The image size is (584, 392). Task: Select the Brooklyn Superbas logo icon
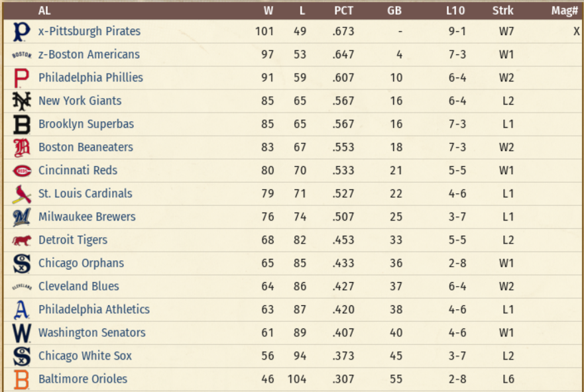[21, 124]
